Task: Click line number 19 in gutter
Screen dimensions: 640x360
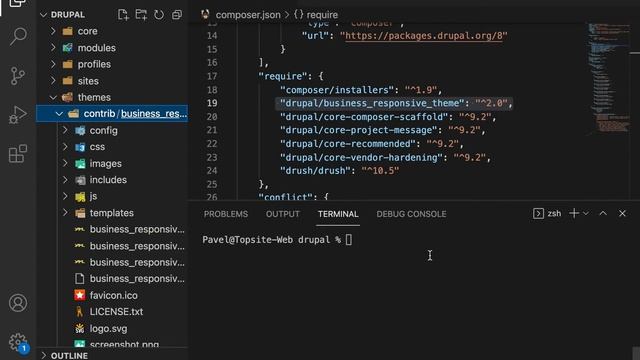Action: 212,103
